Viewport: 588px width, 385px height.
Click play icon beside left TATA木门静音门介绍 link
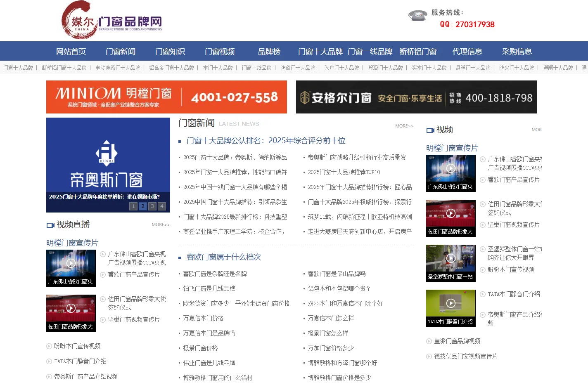click(49, 361)
